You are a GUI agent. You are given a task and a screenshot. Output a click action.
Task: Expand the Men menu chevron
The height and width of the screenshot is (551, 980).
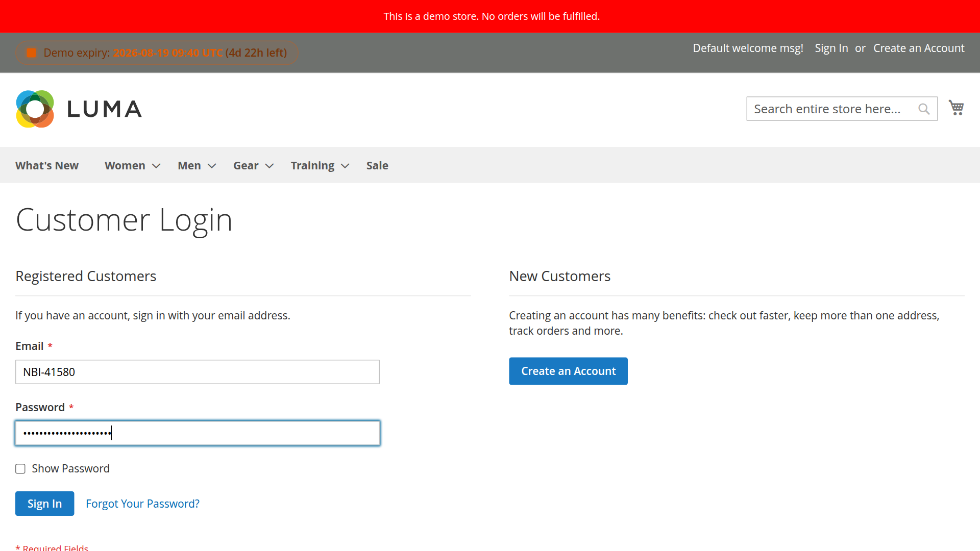212,166
